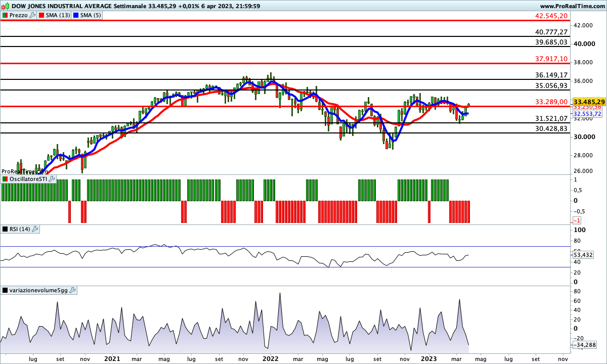Click the 2023 year label on time axis
607x364 pixels.
tap(429, 358)
